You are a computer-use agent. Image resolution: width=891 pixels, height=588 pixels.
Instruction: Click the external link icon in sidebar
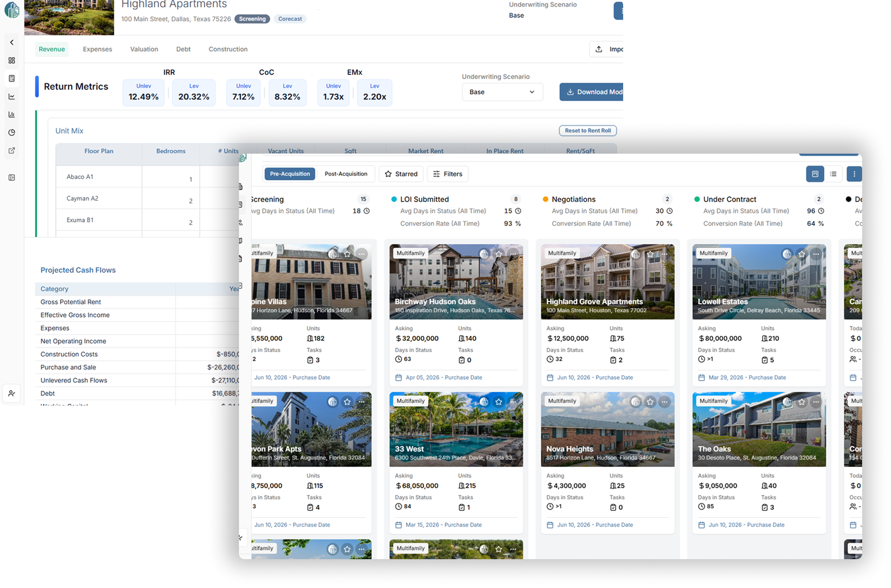pyautogui.click(x=12, y=150)
